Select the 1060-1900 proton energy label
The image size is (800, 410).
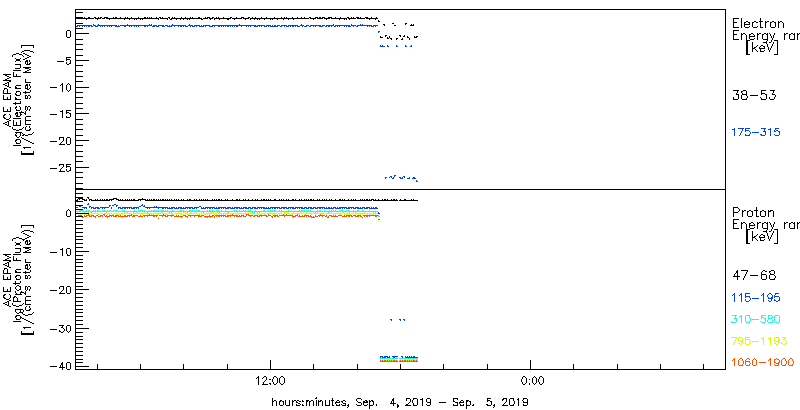pyautogui.click(x=763, y=363)
